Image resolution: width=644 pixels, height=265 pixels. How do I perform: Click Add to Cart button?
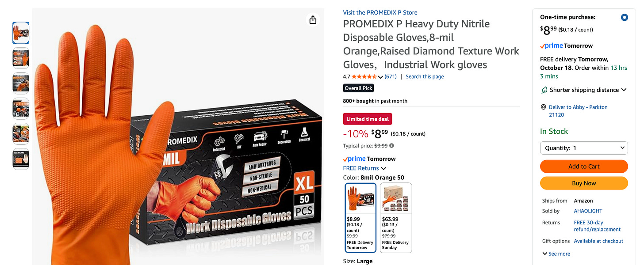point(584,167)
